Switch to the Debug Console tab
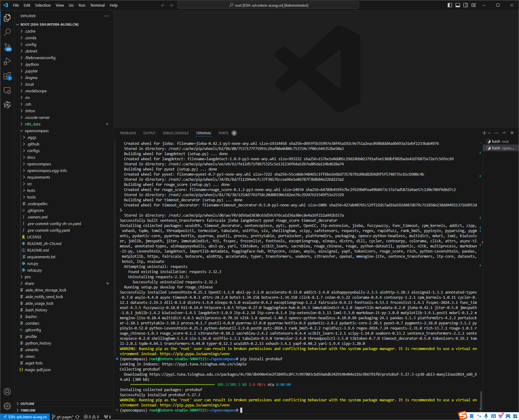 [176, 133]
